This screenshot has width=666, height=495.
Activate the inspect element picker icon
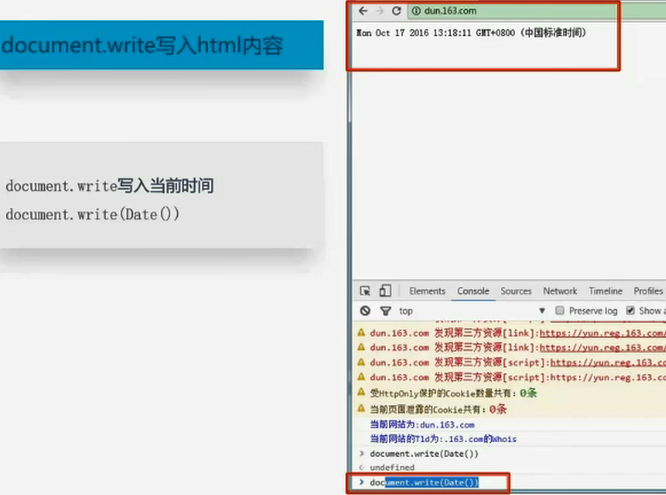point(365,291)
